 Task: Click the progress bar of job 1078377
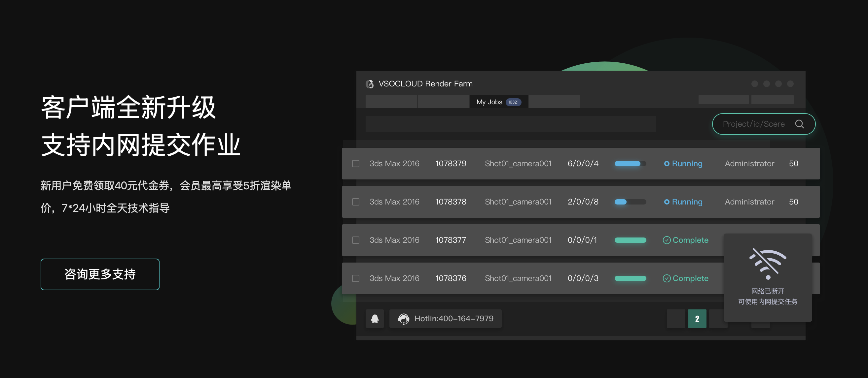(630, 240)
